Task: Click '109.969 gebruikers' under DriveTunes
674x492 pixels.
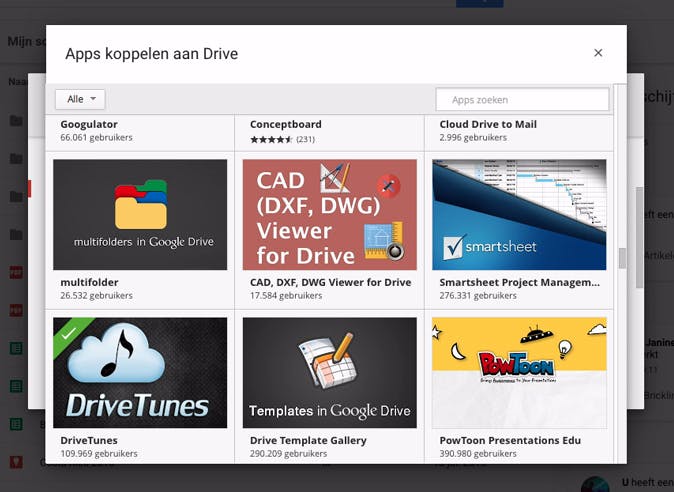Action: tap(99, 454)
